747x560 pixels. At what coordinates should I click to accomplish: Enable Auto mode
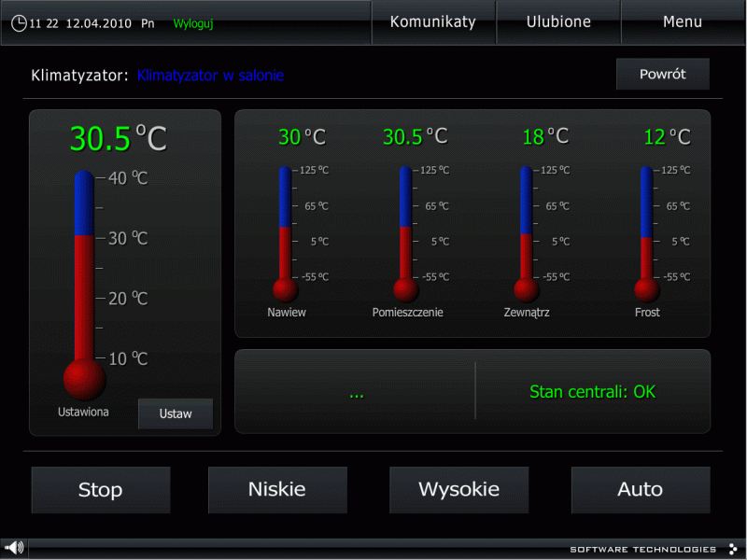640,490
